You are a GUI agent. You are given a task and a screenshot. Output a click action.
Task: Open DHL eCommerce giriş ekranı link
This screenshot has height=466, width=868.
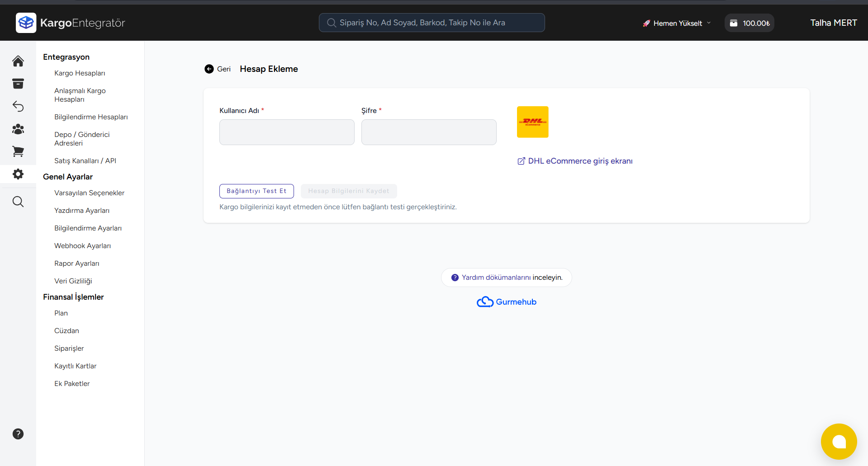coord(580,161)
